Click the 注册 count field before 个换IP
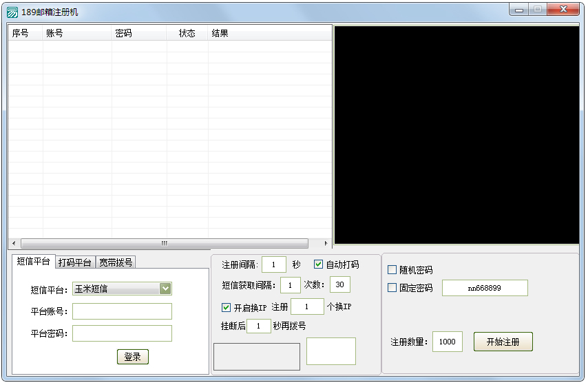The width and height of the screenshot is (588, 385). click(x=307, y=306)
